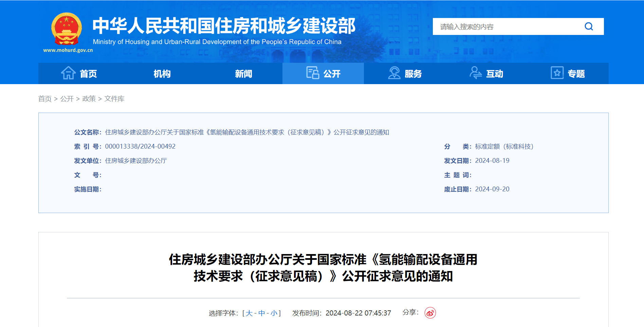
Task: Go to 文件库 in breadcrumb
Action: pyautogui.click(x=114, y=99)
